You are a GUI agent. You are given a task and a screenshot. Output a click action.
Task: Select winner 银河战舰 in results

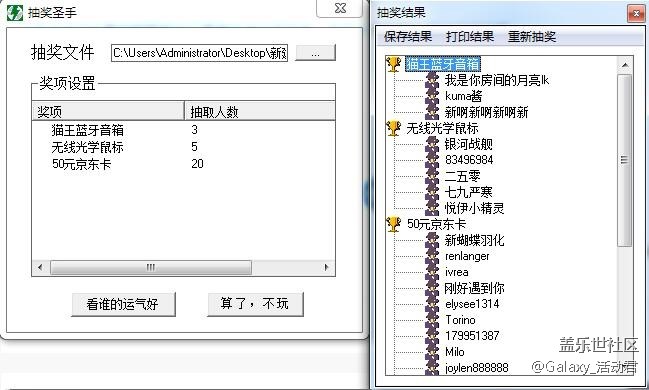coord(469,144)
